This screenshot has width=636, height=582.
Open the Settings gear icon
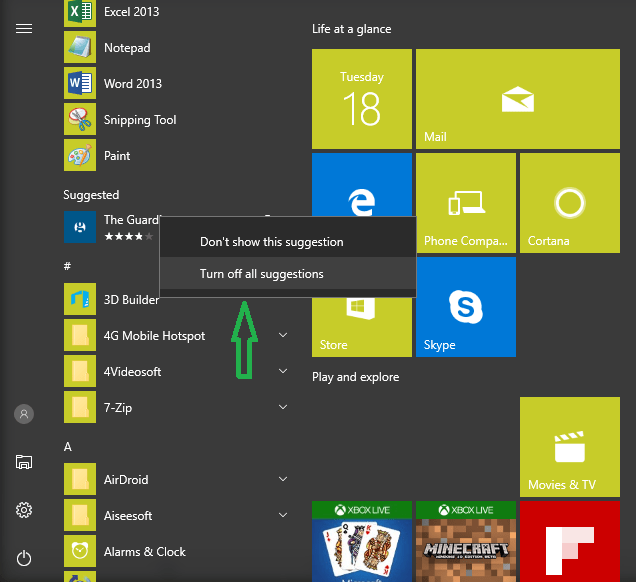point(24,510)
